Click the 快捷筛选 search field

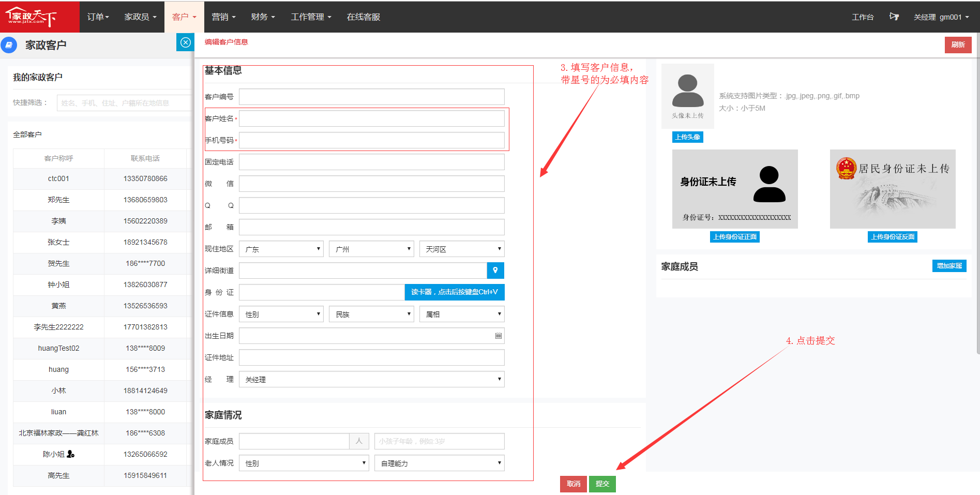click(125, 103)
